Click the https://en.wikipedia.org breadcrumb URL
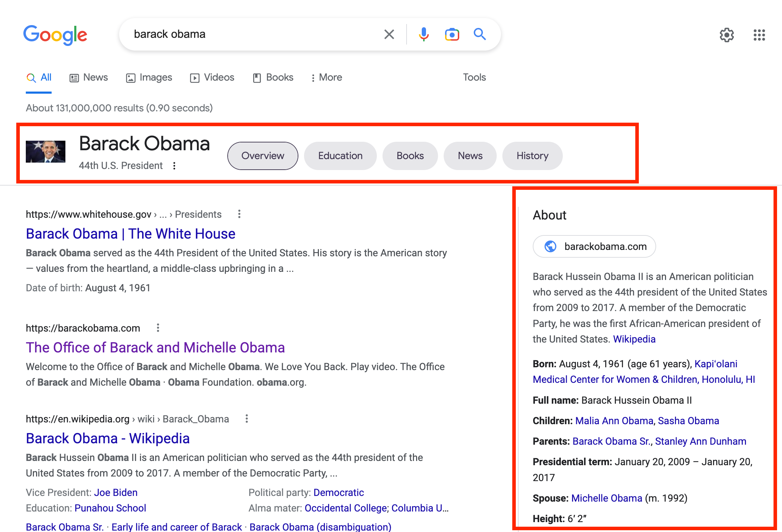 coord(78,419)
